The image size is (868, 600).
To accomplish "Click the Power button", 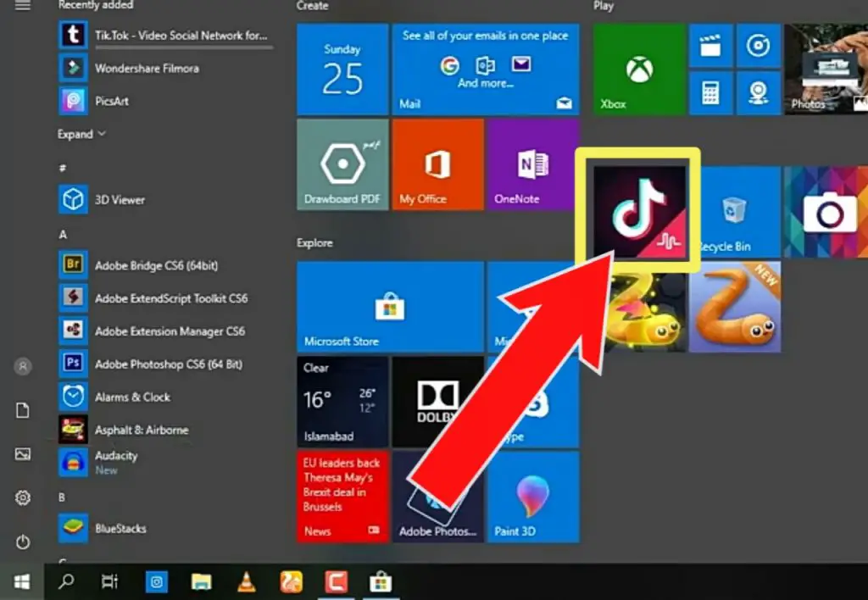I will pyautogui.click(x=23, y=542).
